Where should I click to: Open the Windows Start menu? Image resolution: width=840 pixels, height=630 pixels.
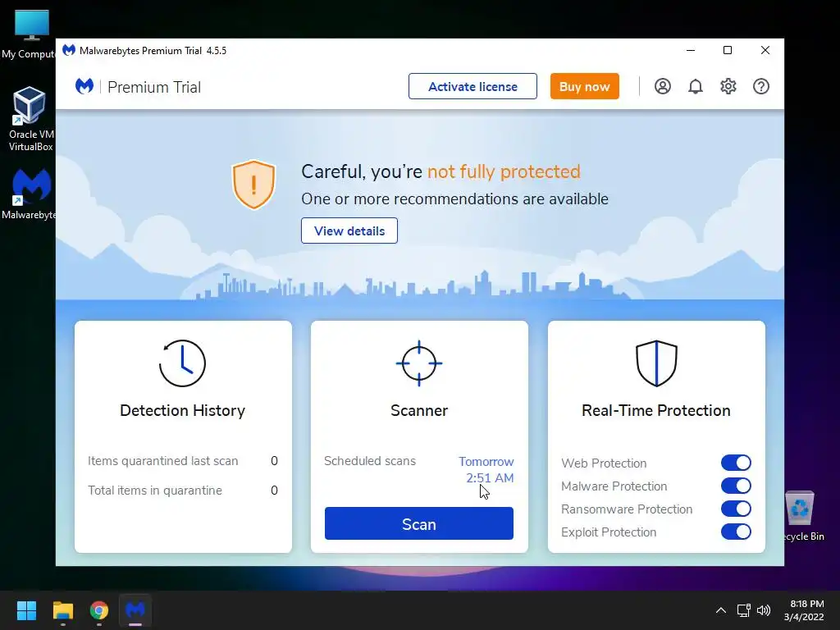pyautogui.click(x=26, y=610)
